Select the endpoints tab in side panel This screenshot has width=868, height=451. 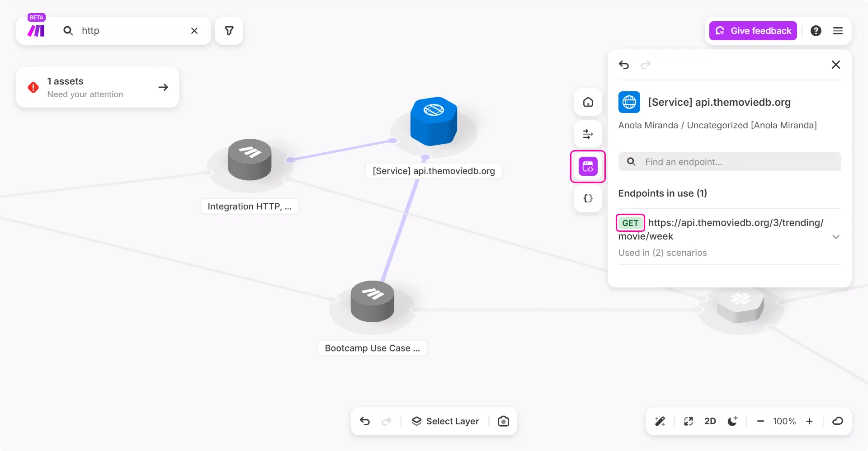588,166
